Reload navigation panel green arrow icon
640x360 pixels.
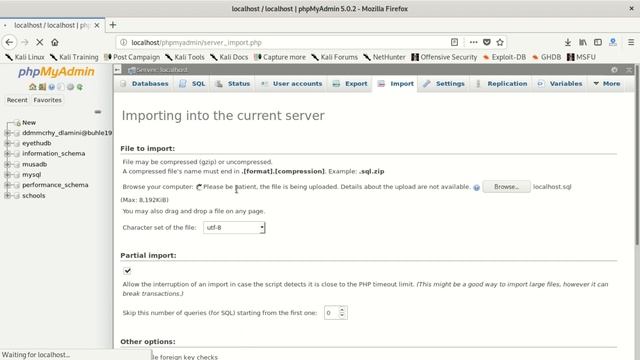click(x=80, y=87)
